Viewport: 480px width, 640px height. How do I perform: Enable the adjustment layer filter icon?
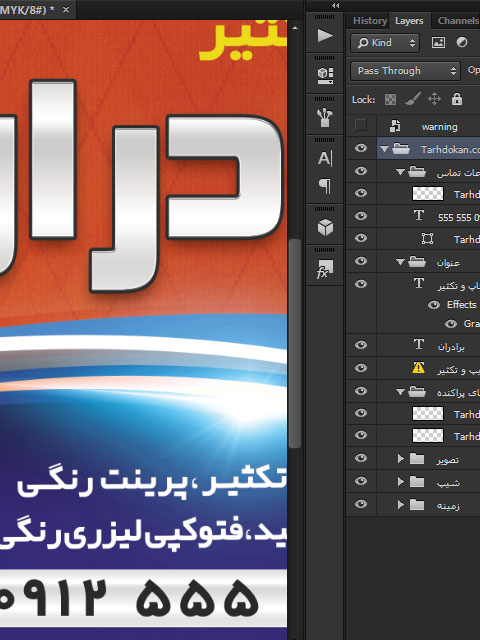(x=462, y=42)
